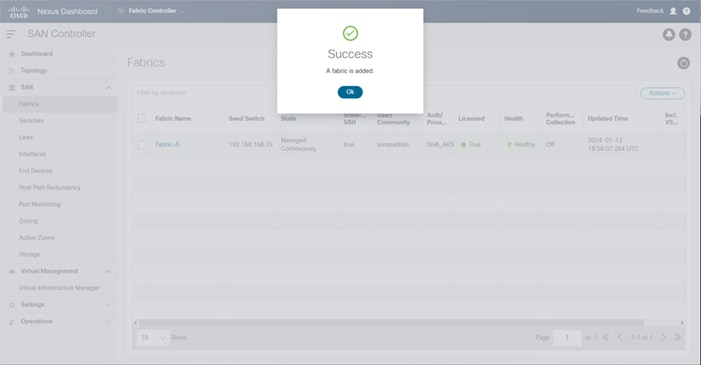Open the Fabric-A link
701x365 pixels.
tap(167, 144)
